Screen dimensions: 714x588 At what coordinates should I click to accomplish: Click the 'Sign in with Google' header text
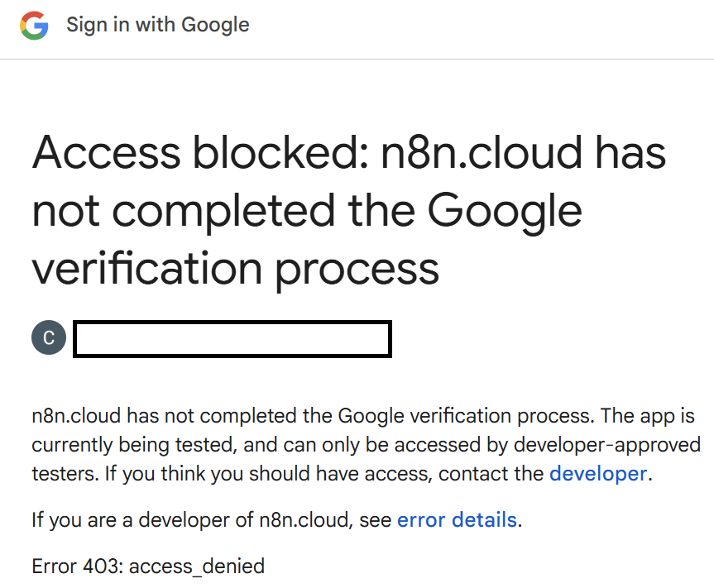click(157, 25)
